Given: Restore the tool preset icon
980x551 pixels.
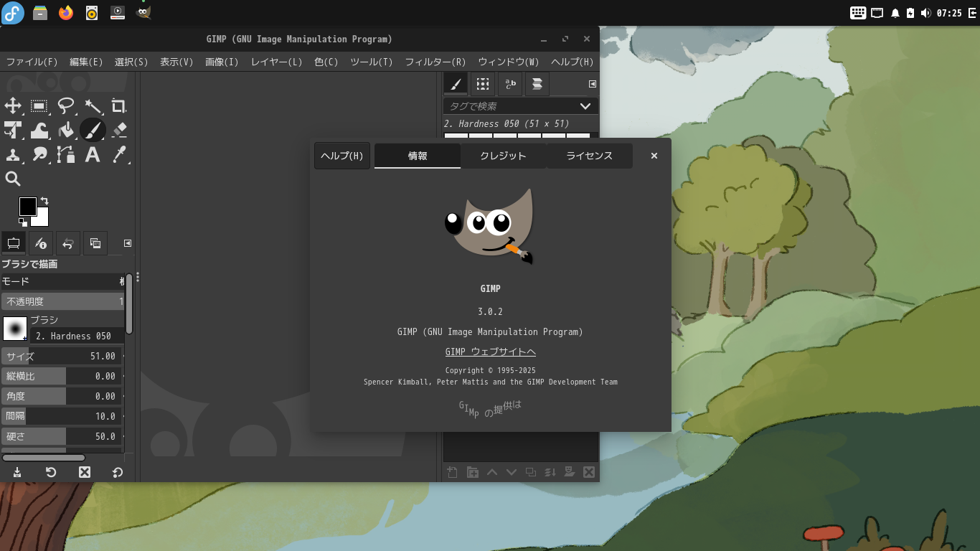Looking at the screenshot, I should point(51,472).
